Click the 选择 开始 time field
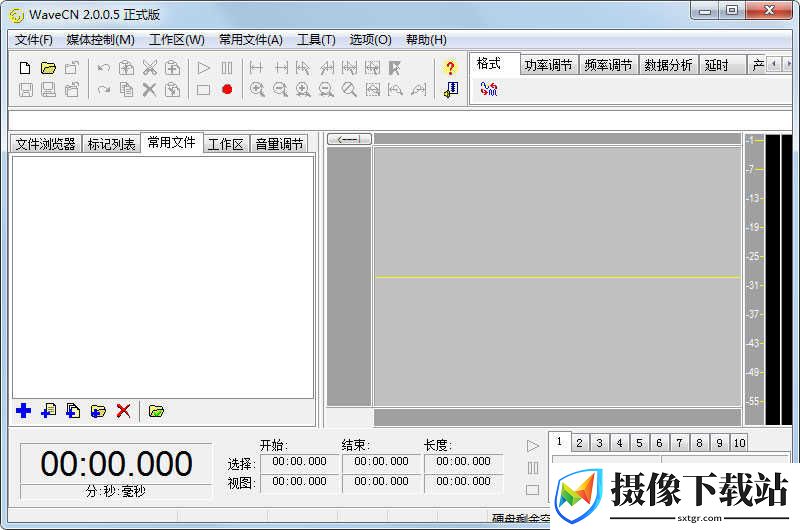Image resolution: width=800 pixels, height=530 pixels. coord(299,462)
